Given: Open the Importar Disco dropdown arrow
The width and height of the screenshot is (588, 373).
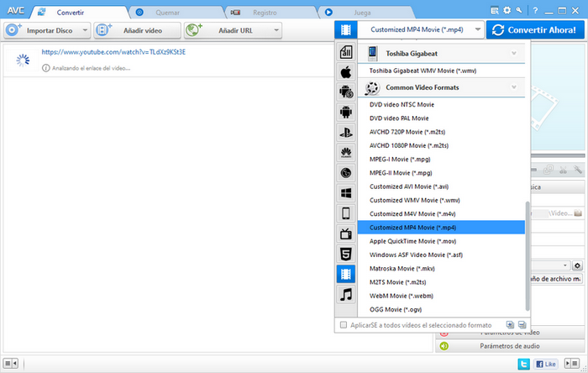Looking at the screenshot, I should pyautogui.click(x=85, y=30).
